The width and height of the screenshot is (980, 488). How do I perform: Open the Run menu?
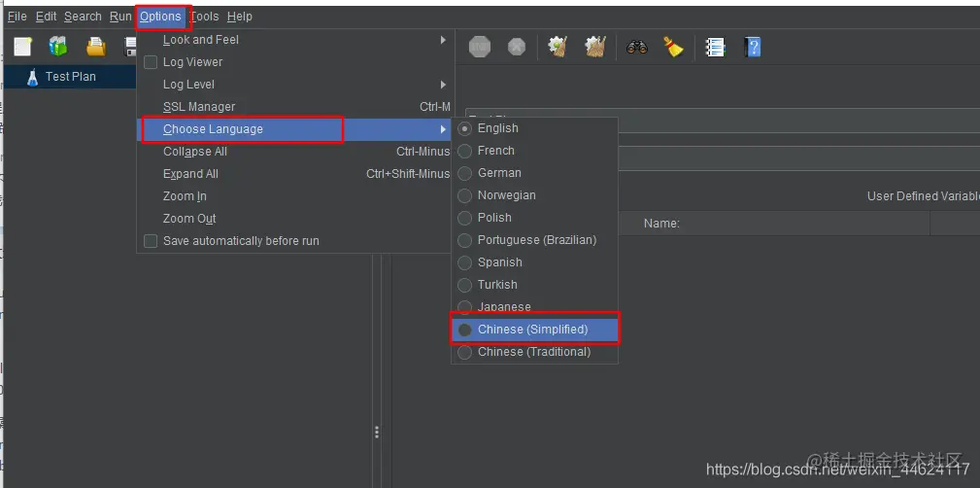point(120,17)
